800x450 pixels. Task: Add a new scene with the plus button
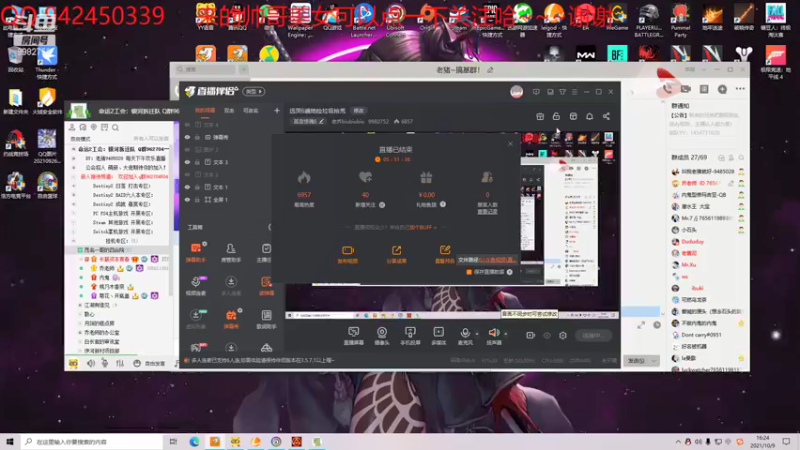point(277,111)
